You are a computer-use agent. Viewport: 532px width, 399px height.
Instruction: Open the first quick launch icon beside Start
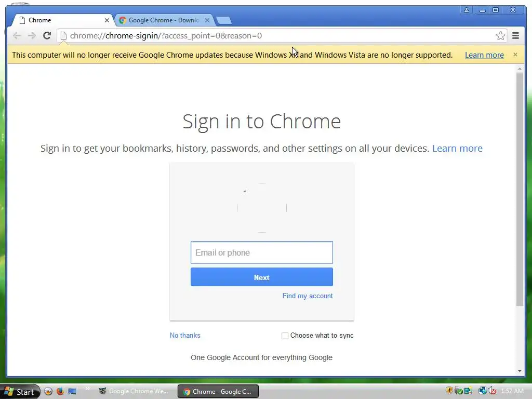coord(48,391)
